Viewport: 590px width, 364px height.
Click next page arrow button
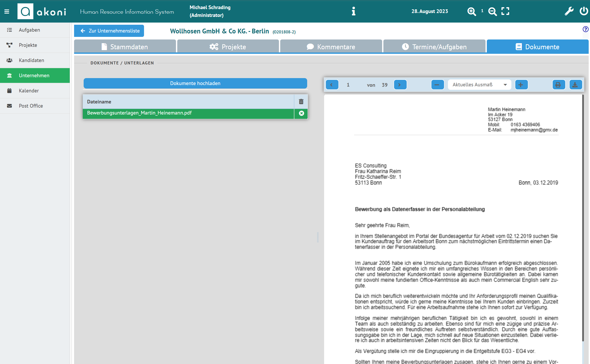(399, 85)
